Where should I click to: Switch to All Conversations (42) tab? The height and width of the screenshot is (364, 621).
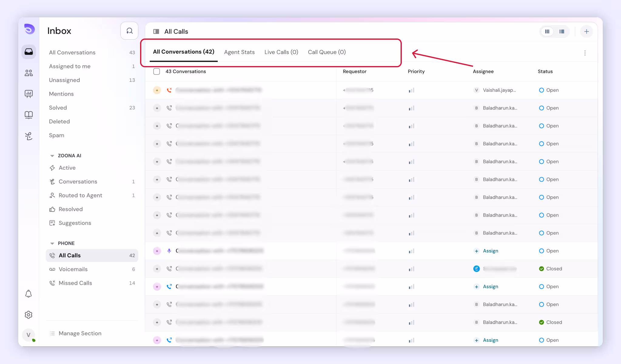tap(183, 52)
